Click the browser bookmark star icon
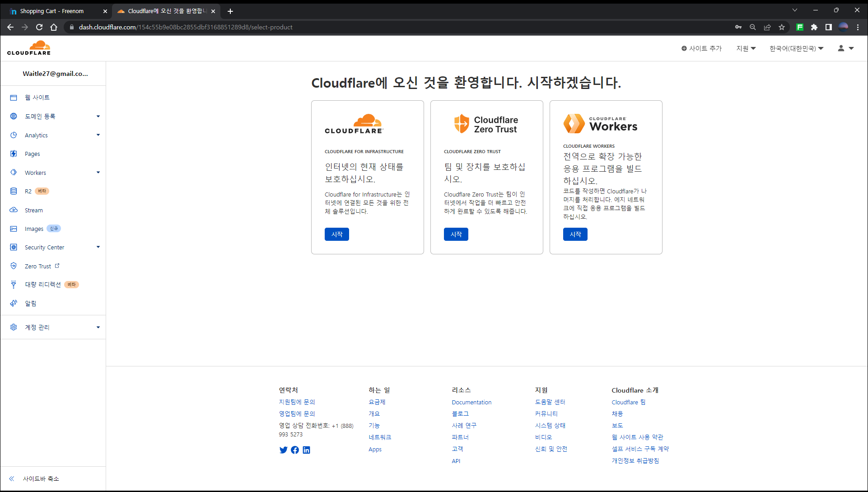This screenshot has height=492, width=868. pos(782,27)
